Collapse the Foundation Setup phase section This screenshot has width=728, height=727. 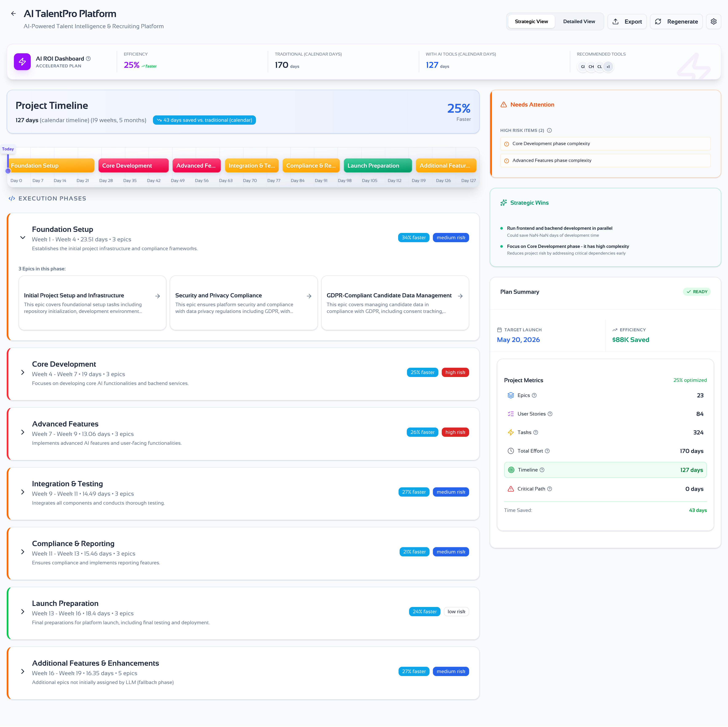22,238
